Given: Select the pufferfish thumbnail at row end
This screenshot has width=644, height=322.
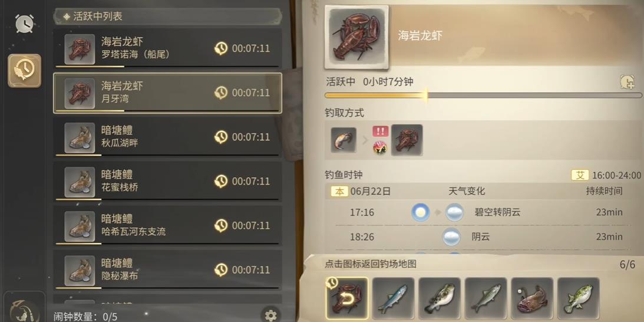Looking at the screenshot, I should 578,298.
